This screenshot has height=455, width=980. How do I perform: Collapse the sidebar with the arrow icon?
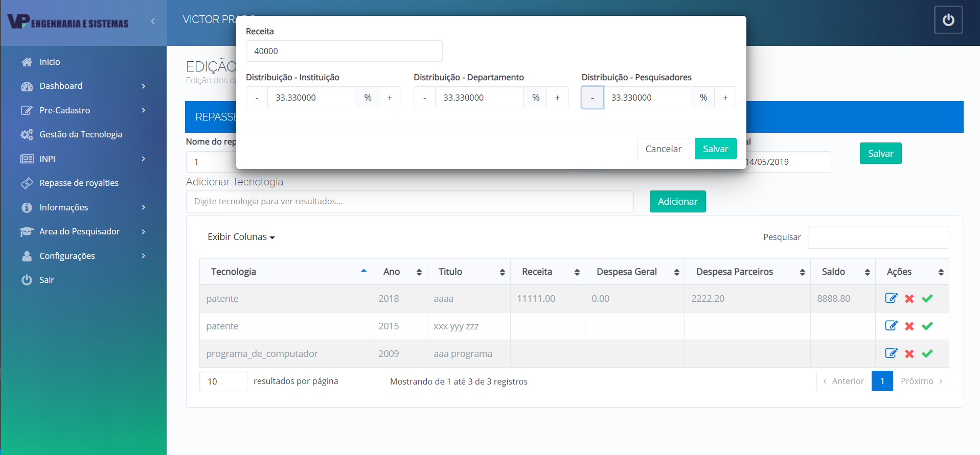[153, 21]
